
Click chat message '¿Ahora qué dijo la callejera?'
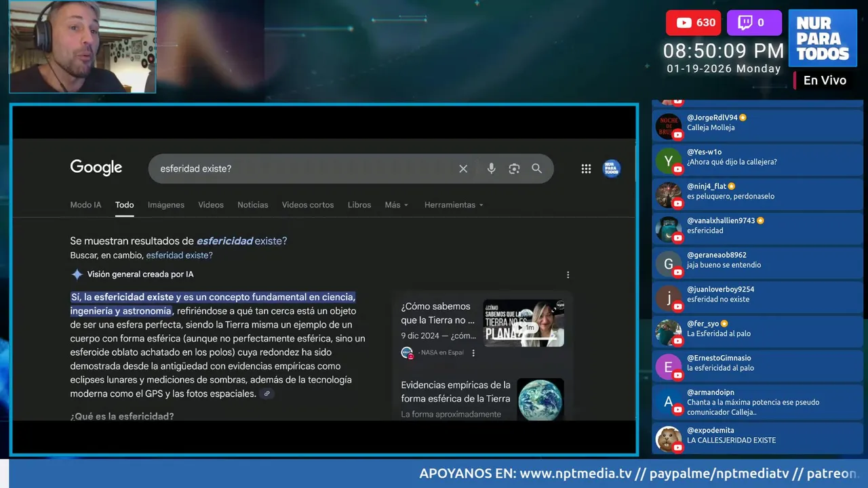[x=732, y=162]
